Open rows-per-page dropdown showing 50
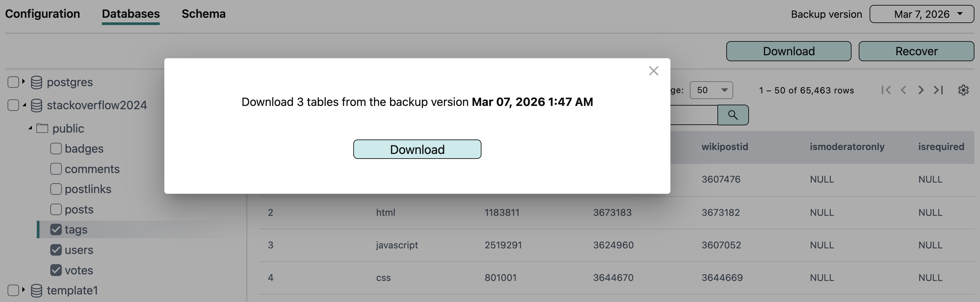Screen dimensions: 980x302 coord(711,90)
